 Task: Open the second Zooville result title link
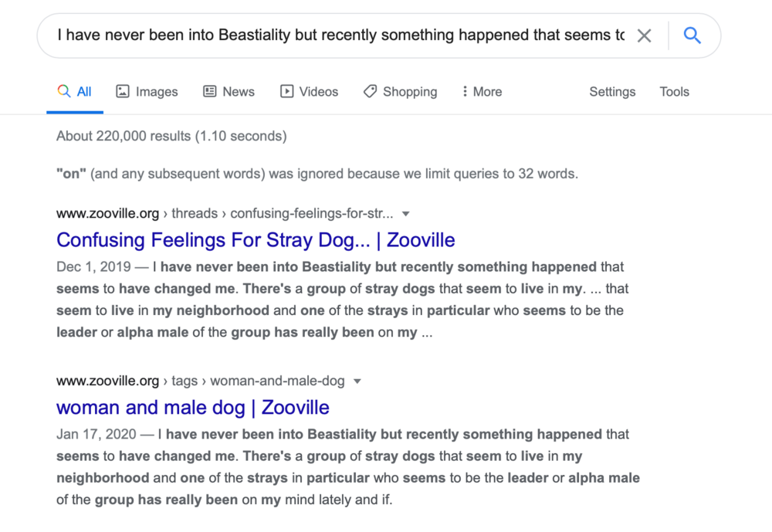(x=193, y=408)
